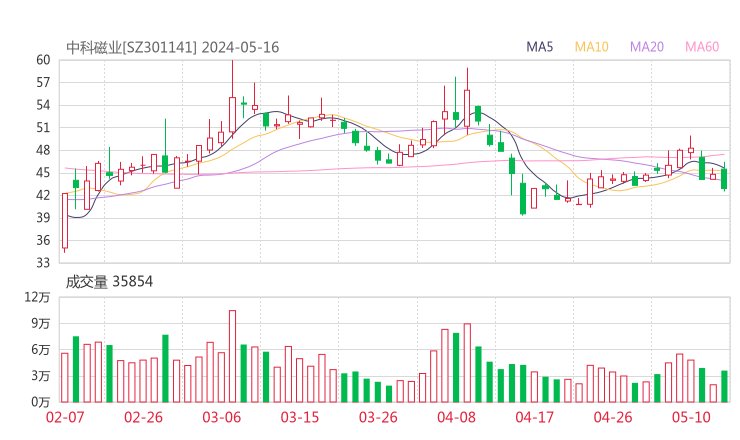Click the 42 price axis value
The height and width of the screenshot is (440, 740).
coord(43,195)
